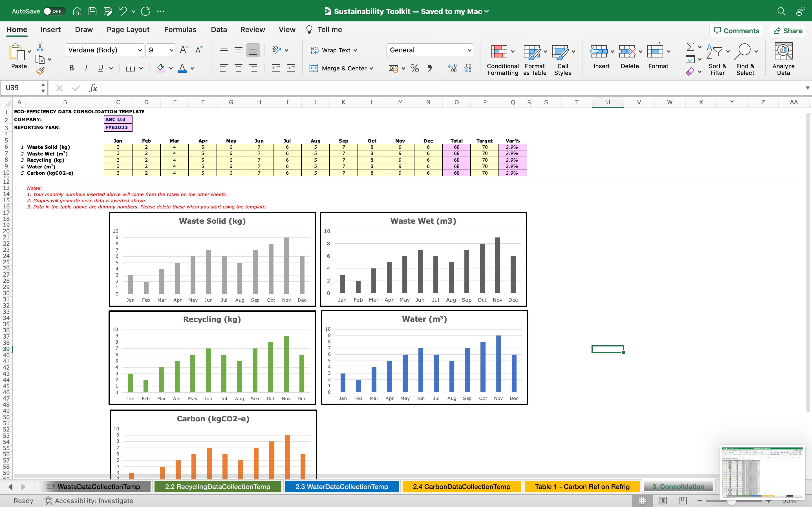
Task: Increase decimal places
Action: pos(452,68)
